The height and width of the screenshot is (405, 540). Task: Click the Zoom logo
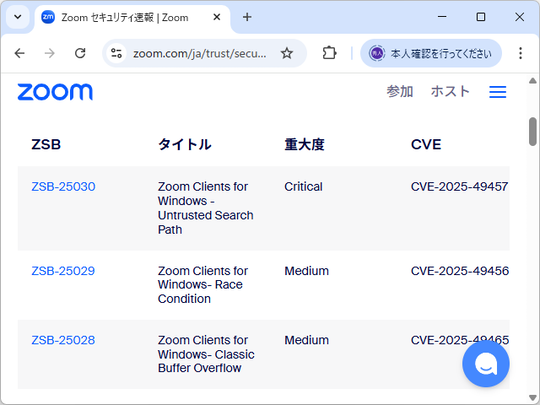point(55,92)
